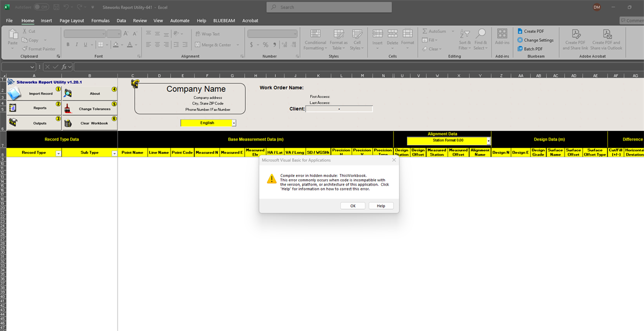This screenshot has width=644, height=331.
Task: Open the File menu tab
Action: coord(10,20)
